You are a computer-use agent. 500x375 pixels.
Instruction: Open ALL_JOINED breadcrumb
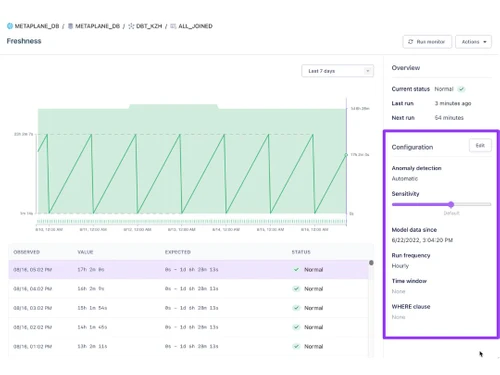(195, 26)
